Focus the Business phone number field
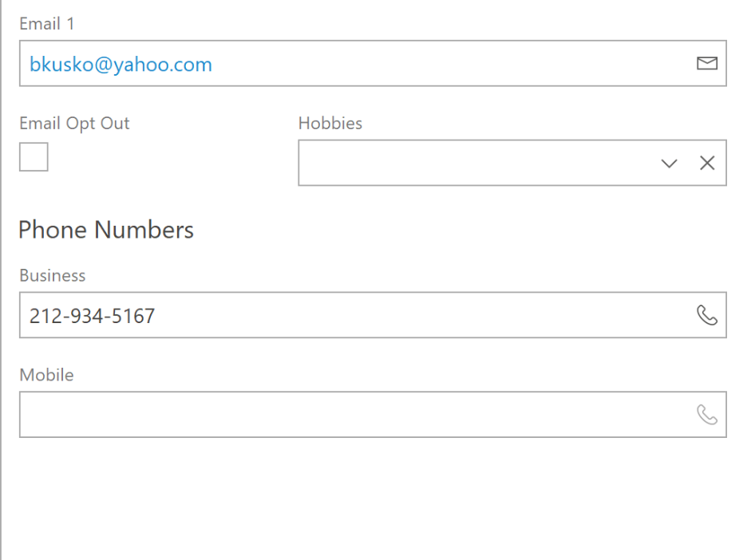The width and height of the screenshot is (747, 560). pyautogui.click(x=373, y=315)
